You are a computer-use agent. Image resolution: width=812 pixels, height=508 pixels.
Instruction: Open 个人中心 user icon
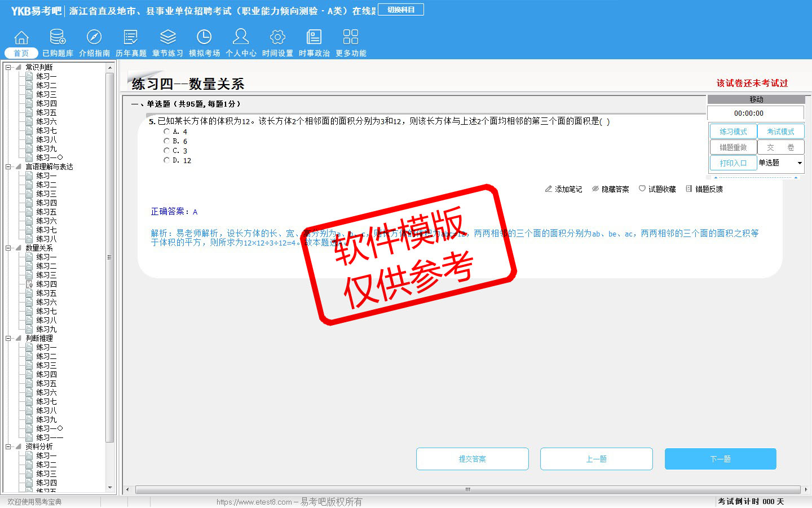tap(241, 37)
